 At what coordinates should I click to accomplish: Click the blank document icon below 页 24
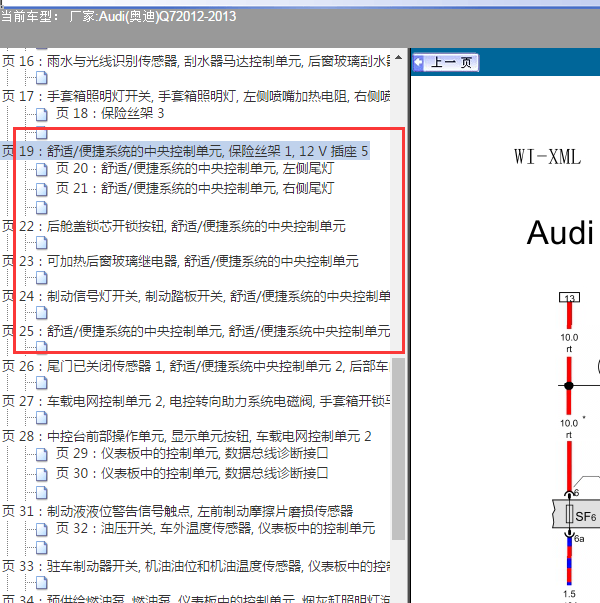click(x=42, y=313)
